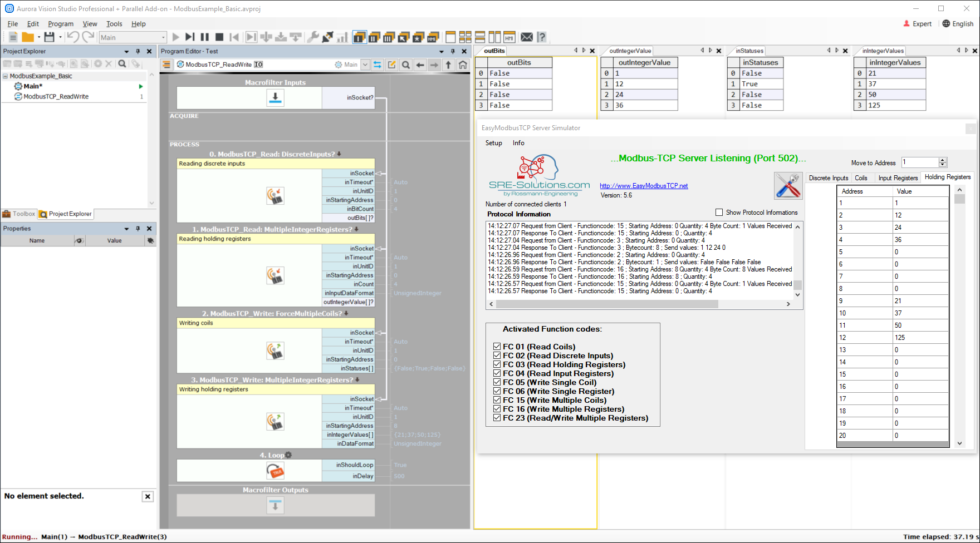Toggle FC 16 (Write Multiple Registers) checkbox

tap(497, 409)
